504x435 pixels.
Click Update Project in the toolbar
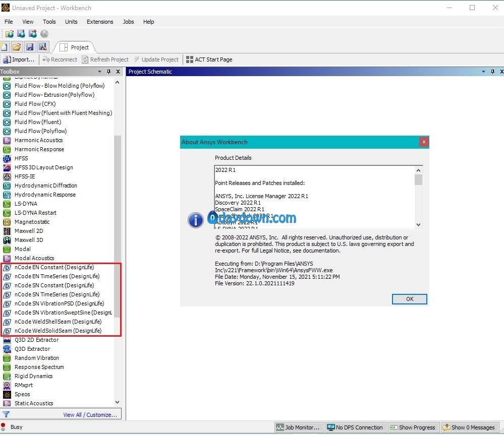156,59
